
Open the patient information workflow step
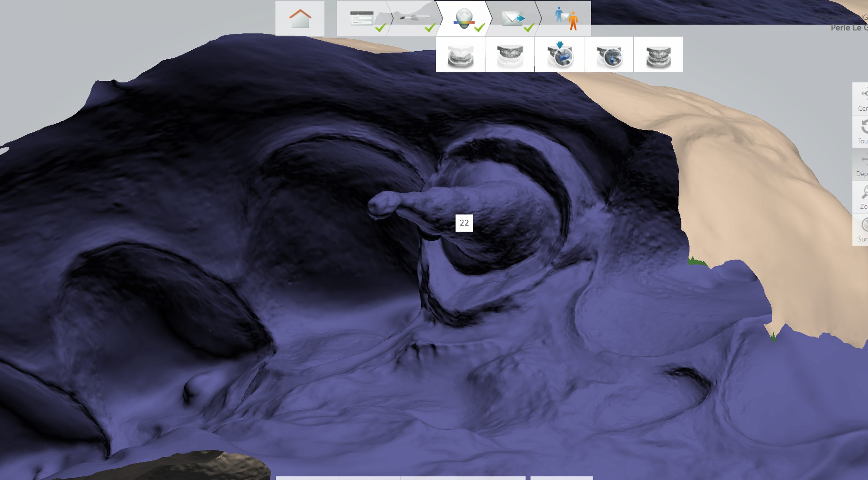362,18
